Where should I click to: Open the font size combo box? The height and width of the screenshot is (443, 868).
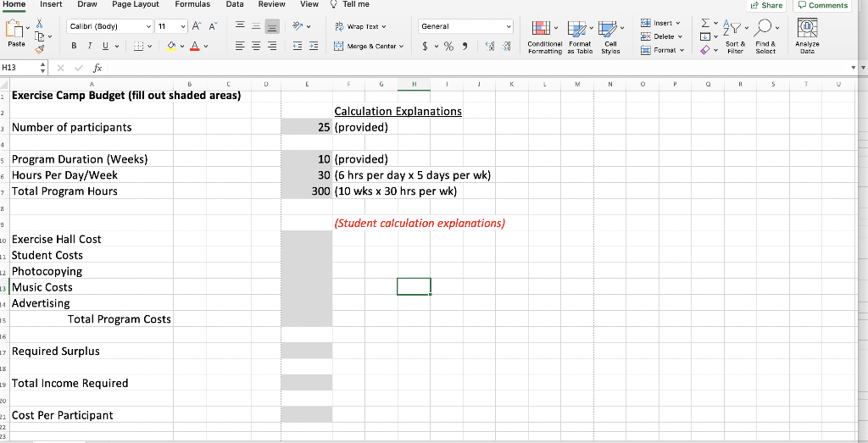(x=171, y=26)
